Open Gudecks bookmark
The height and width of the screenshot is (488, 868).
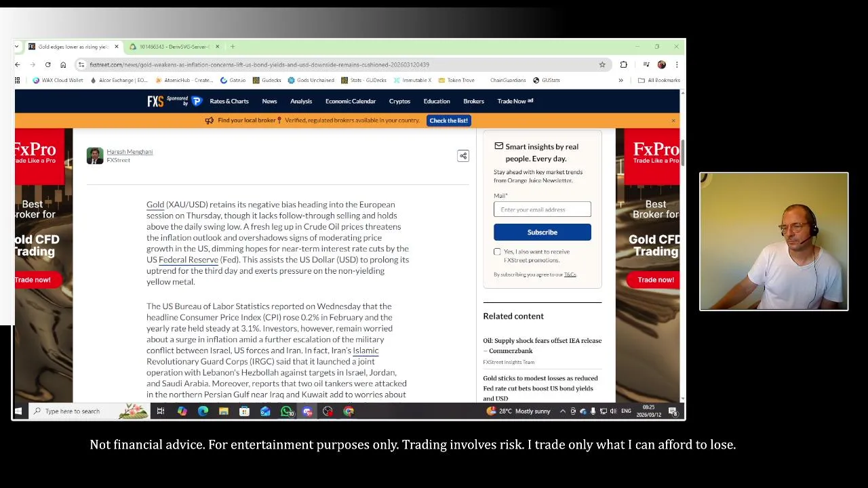267,80
